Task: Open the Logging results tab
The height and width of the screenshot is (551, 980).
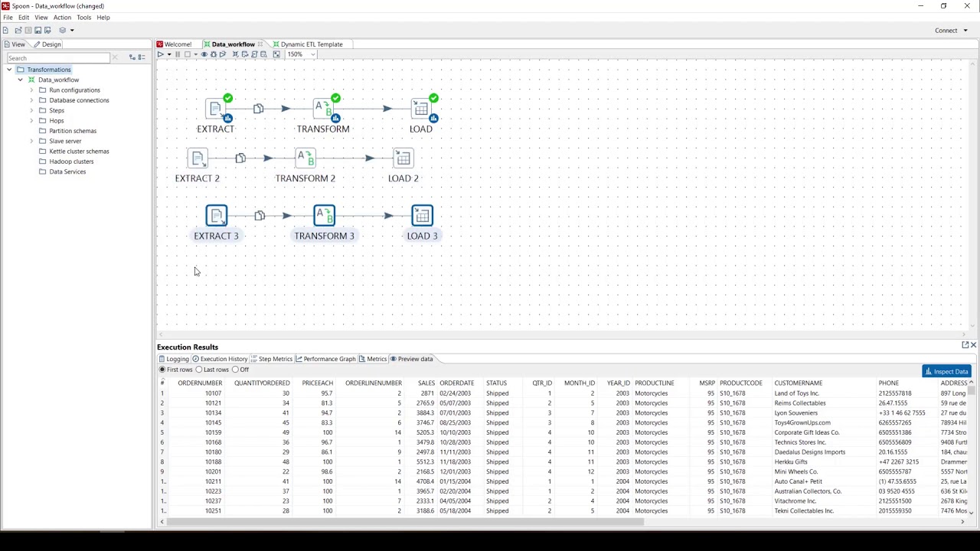Action: (174, 359)
